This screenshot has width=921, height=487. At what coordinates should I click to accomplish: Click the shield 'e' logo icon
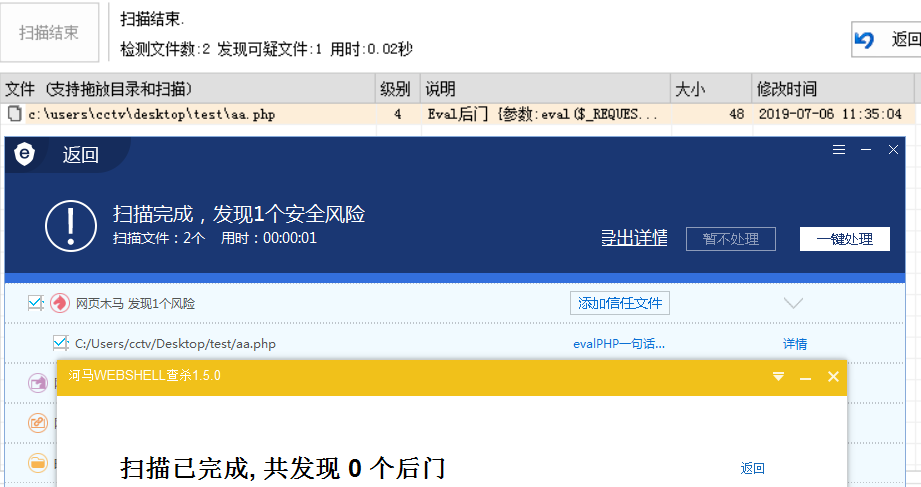pos(24,154)
